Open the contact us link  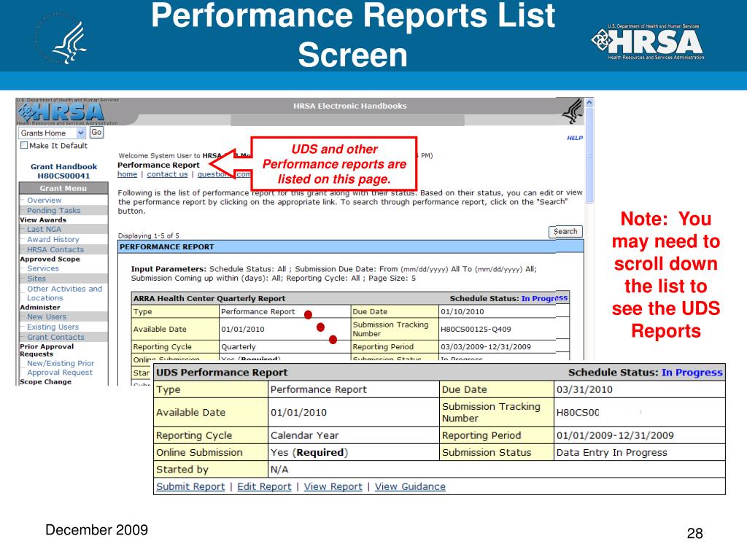167,174
